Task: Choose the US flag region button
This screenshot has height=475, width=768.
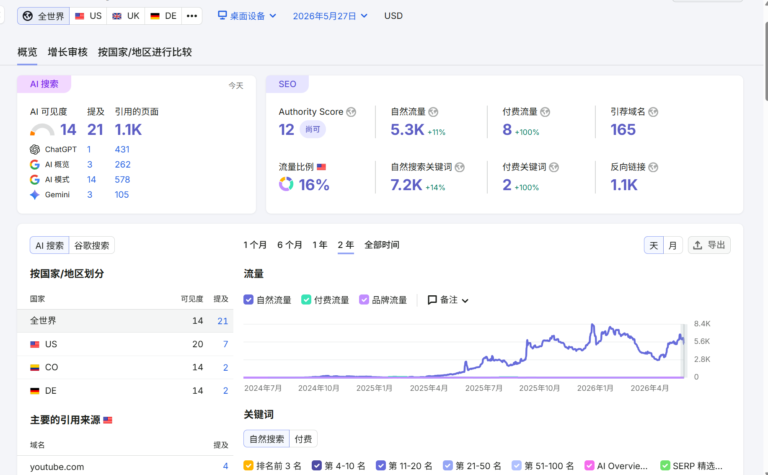Action: [88, 16]
